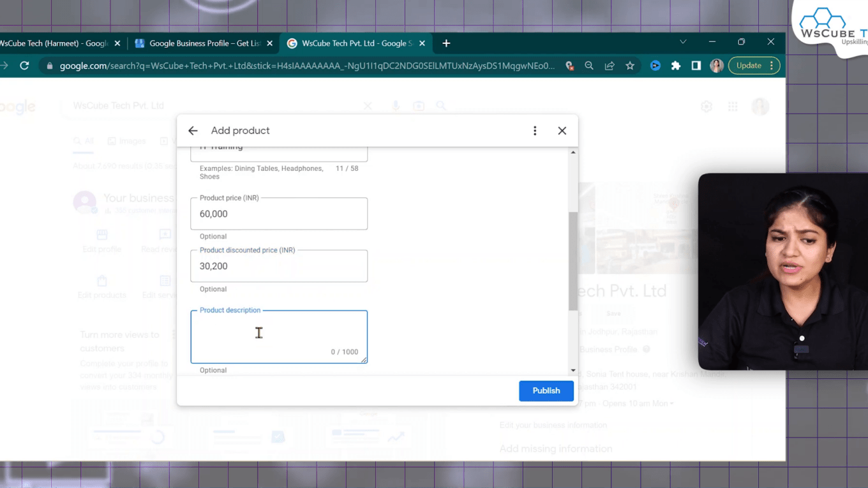Click the password key icon in the address bar
868x488 pixels.
tap(570, 66)
